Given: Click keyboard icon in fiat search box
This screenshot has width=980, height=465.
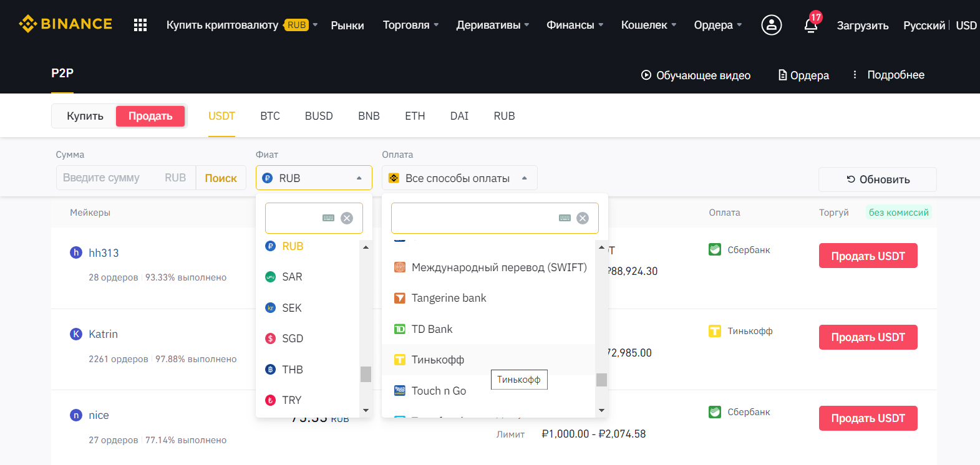Looking at the screenshot, I should click(x=329, y=218).
